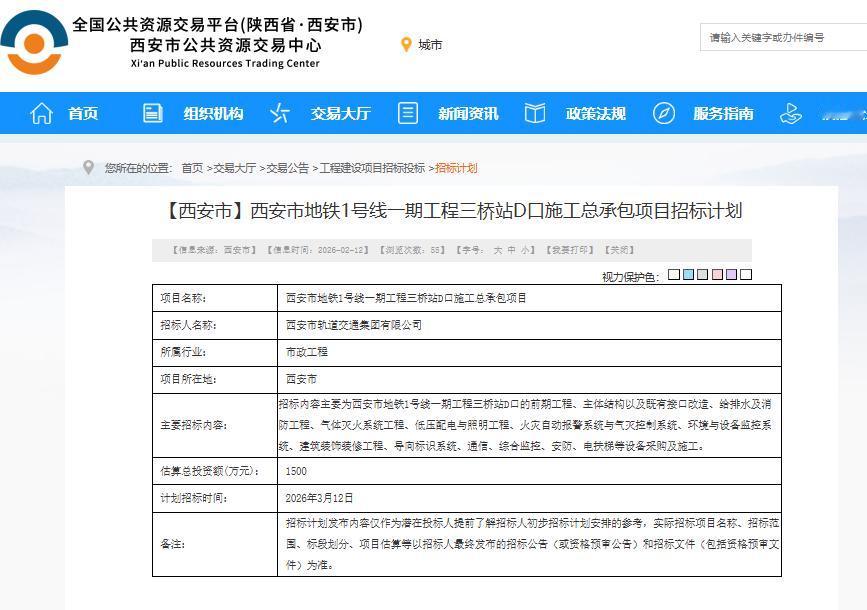The width and height of the screenshot is (867, 610).
Task: Click the 1500 investment value cell
Action: point(529,471)
